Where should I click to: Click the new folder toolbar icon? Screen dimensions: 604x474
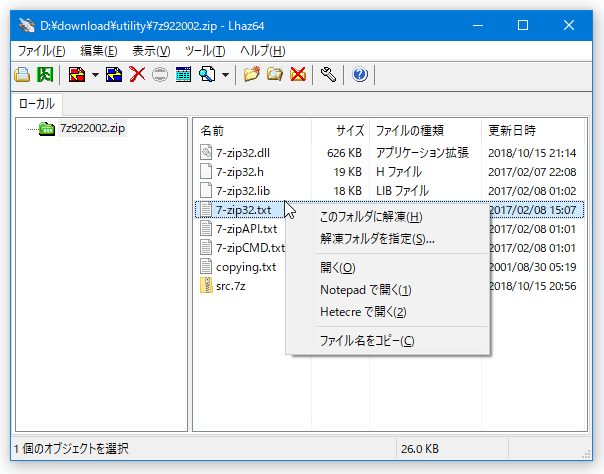tap(252, 74)
